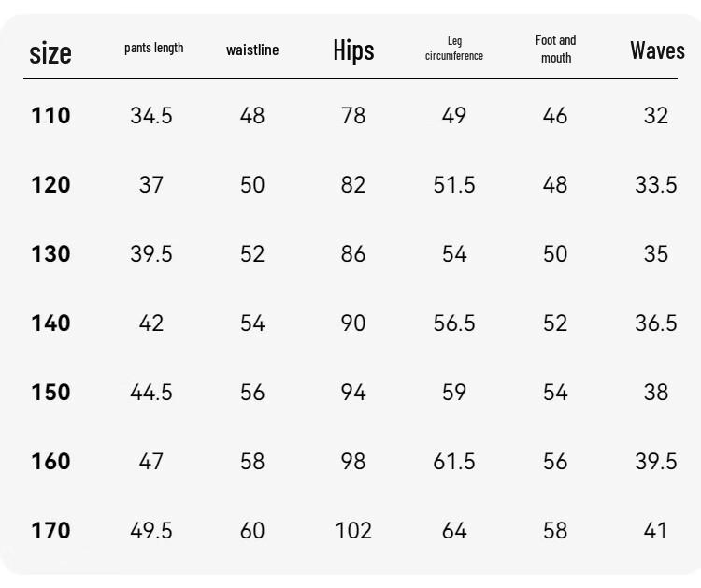Click the 'Leg circumference' header
Image resolution: width=701 pixels, height=588 pixels.
[453, 49]
